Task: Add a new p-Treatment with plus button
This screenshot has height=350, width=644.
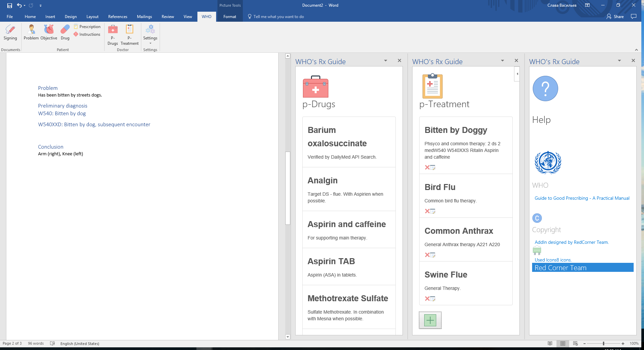Action: tap(430, 320)
